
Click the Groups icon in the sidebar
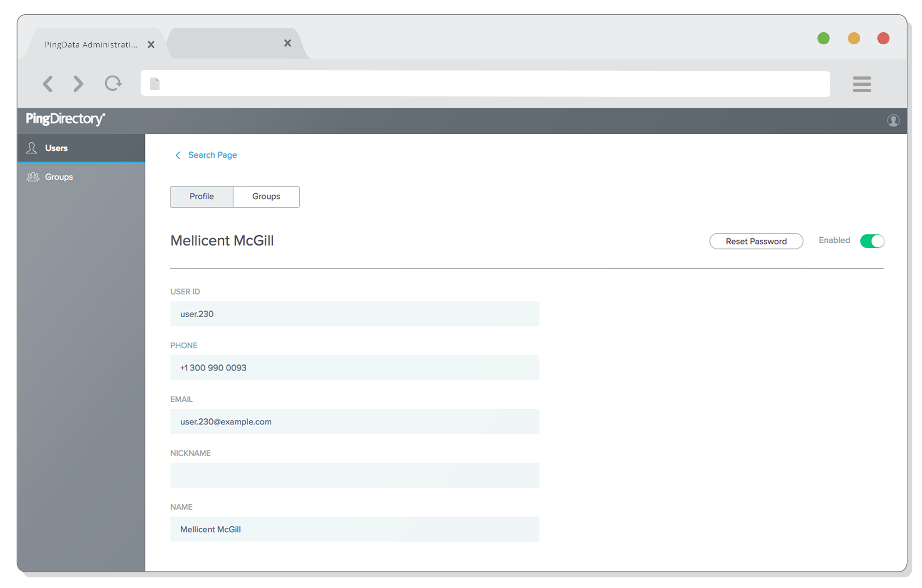coord(33,177)
